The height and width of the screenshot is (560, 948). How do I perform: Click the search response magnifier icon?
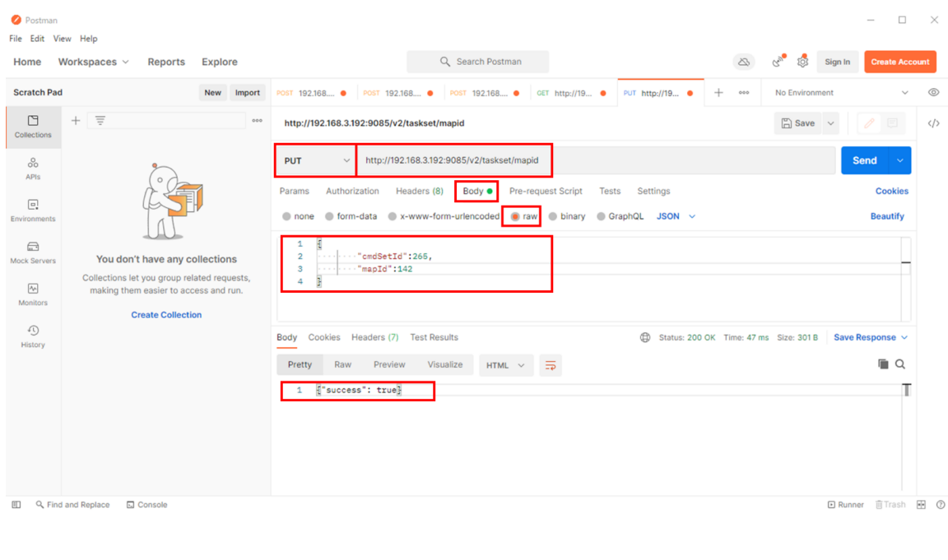tap(900, 364)
